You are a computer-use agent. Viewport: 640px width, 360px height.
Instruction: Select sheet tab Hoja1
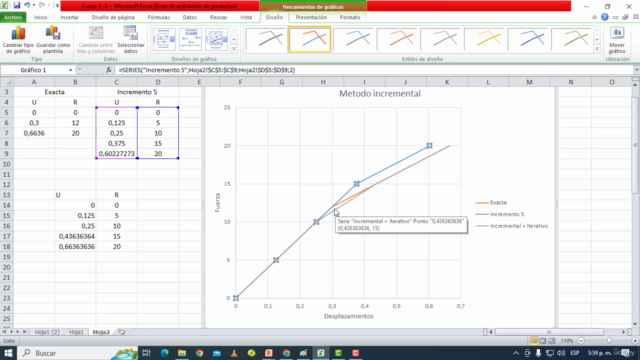pyautogui.click(x=76, y=332)
